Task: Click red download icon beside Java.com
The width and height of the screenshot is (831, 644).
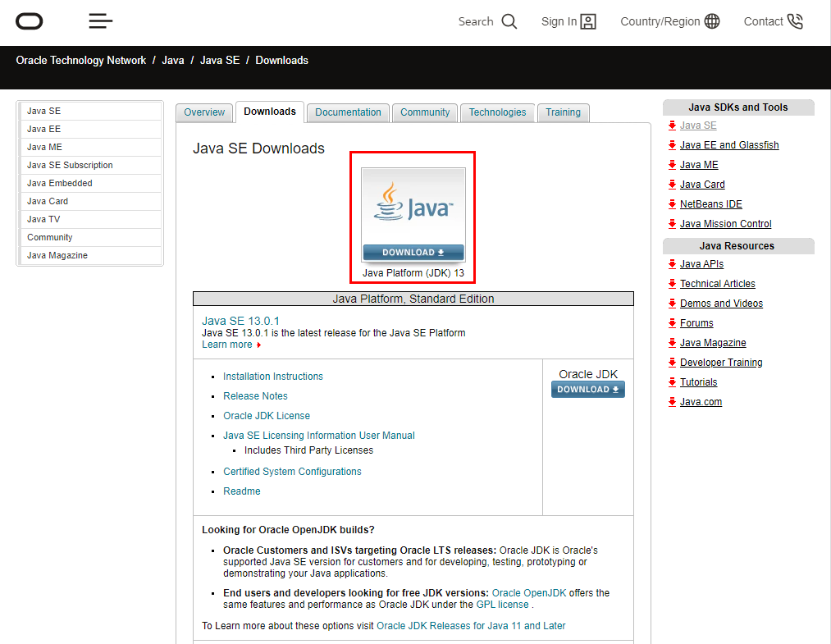Action: coord(672,402)
